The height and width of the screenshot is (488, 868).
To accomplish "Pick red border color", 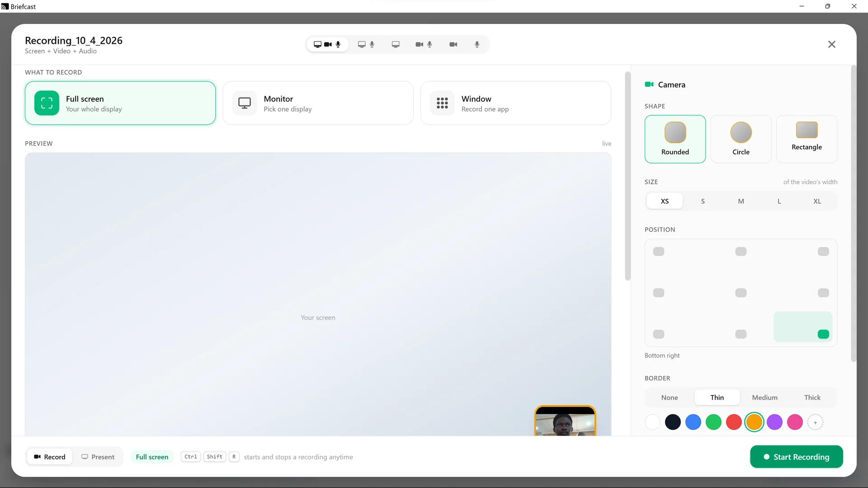I will click(734, 422).
